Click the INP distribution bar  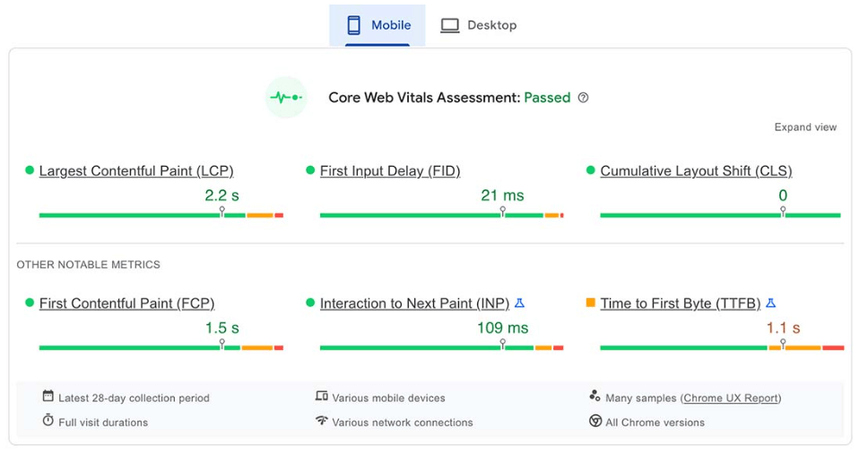[x=442, y=348]
